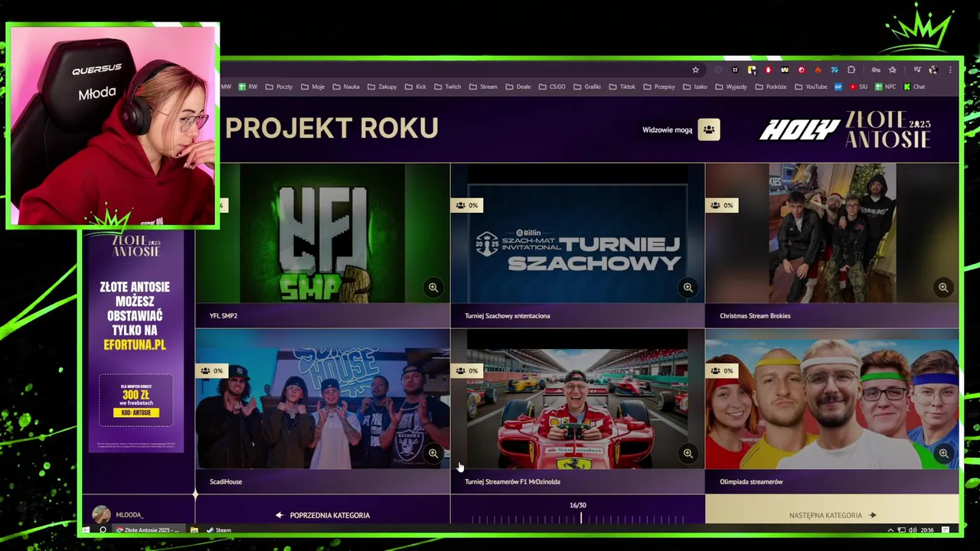Viewport: 980px width, 551px height.
Task: Select the ScadiHouse nominee card
Action: 322,411
